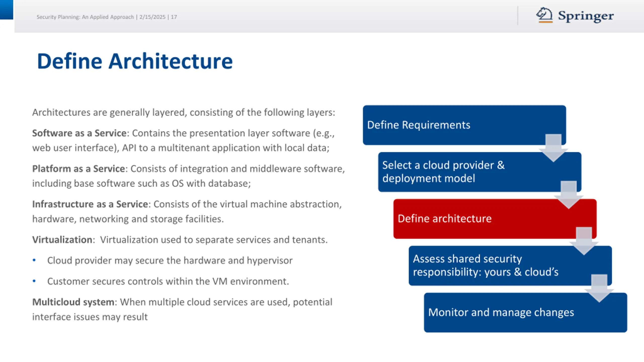Click the 'hardware, networking and storage facilities.' line
The height and width of the screenshot is (362, 644).
128,219
